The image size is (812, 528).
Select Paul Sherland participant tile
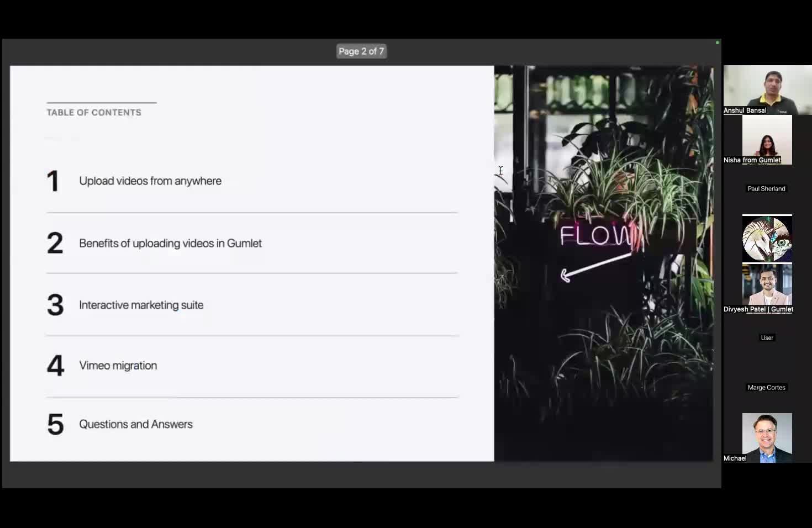pyautogui.click(x=767, y=189)
